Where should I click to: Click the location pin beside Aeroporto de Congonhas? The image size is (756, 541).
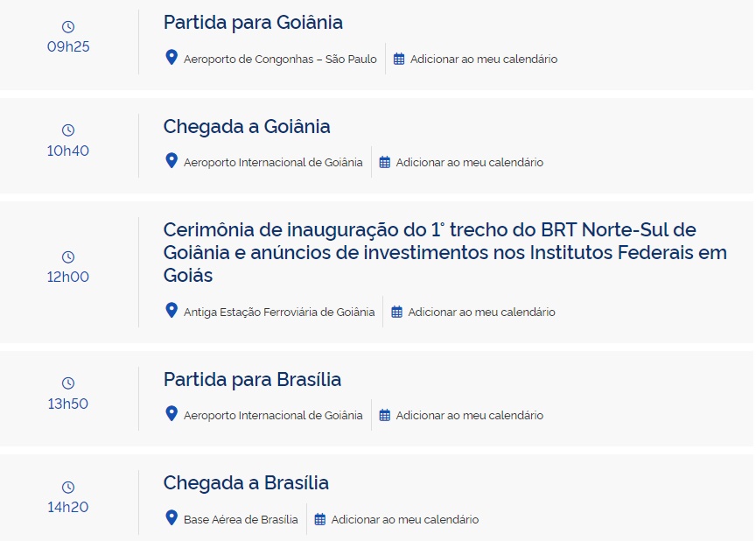pyautogui.click(x=171, y=58)
